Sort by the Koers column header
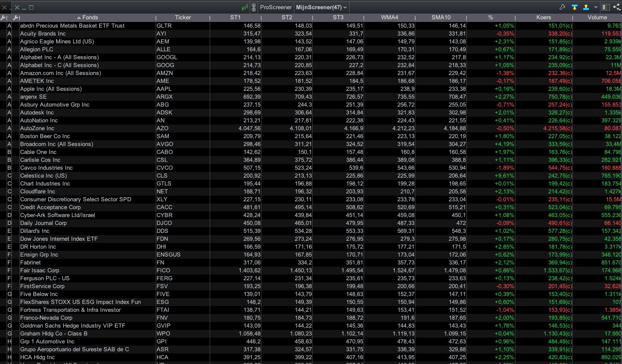Image resolution: width=622 pixels, height=364 pixels. (x=544, y=18)
